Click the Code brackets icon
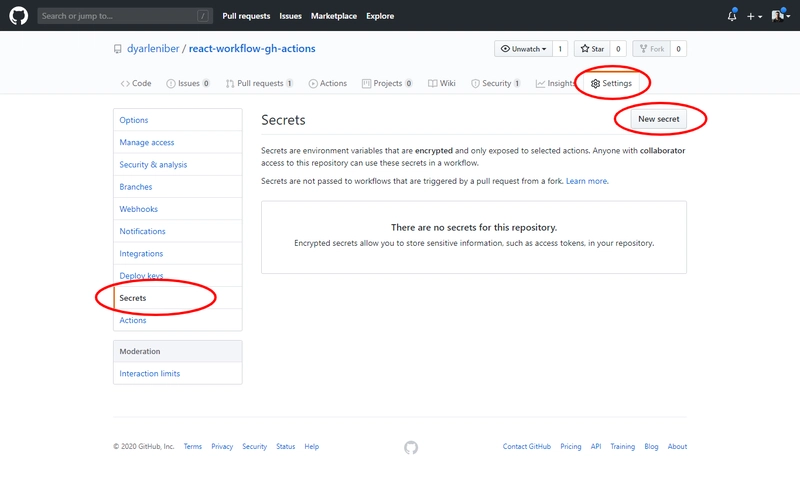The height and width of the screenshot is (484, 800). pos(125,84)
